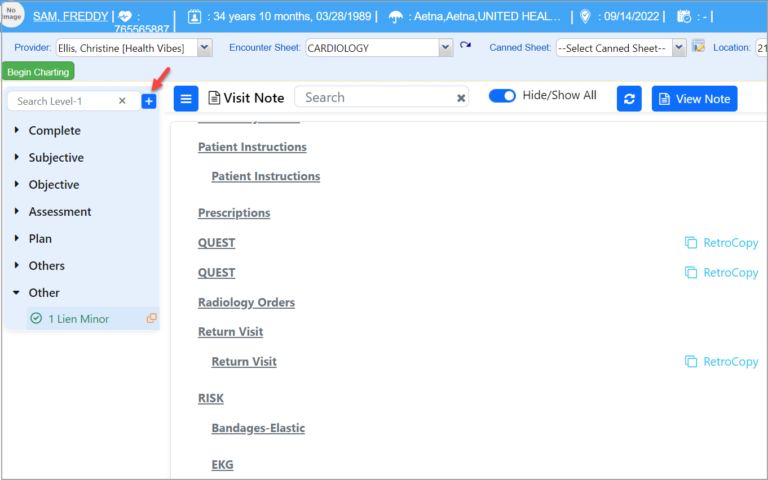This screenshot has height=480, width=768.
Task: Click the View Note button
Action: [x=694, y=98]
